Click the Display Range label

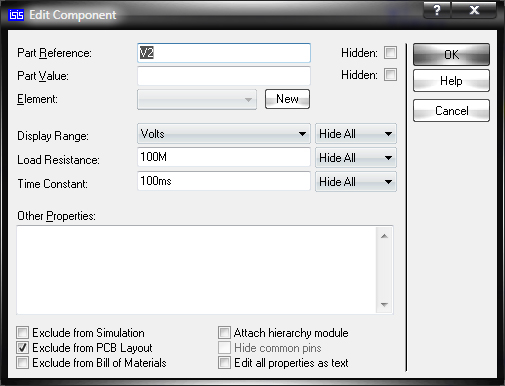tap(53, 136)
